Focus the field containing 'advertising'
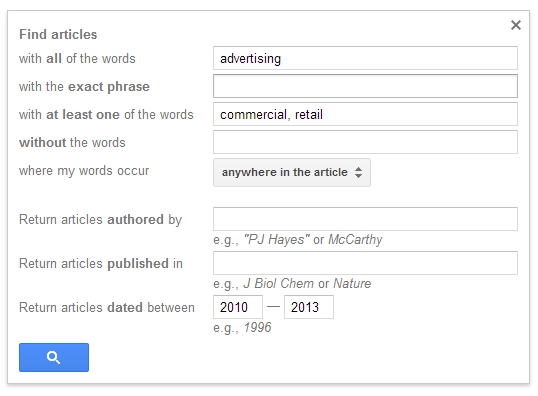538x396 pixels. click(365, 58)
